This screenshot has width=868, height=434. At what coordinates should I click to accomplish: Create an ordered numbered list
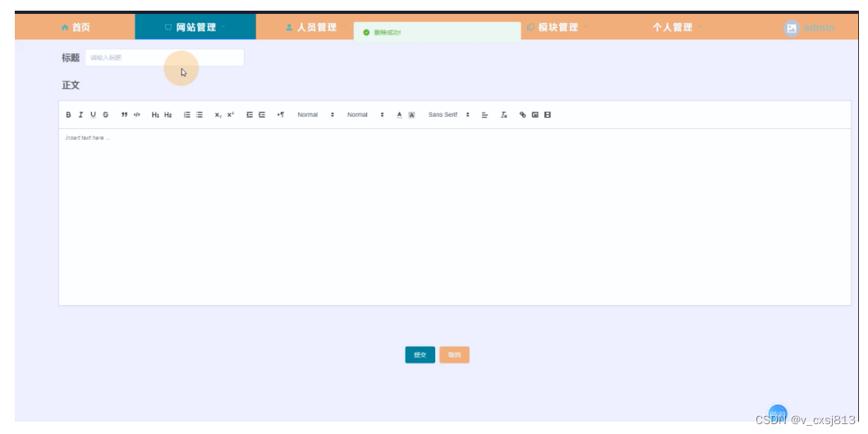click(x=187, y=115)
